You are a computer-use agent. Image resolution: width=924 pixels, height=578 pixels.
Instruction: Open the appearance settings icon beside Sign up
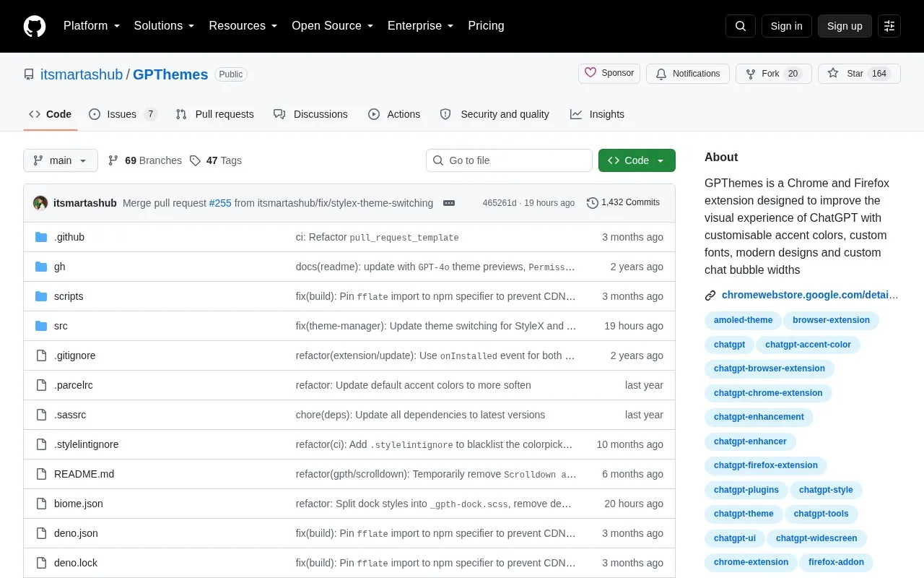889,26
